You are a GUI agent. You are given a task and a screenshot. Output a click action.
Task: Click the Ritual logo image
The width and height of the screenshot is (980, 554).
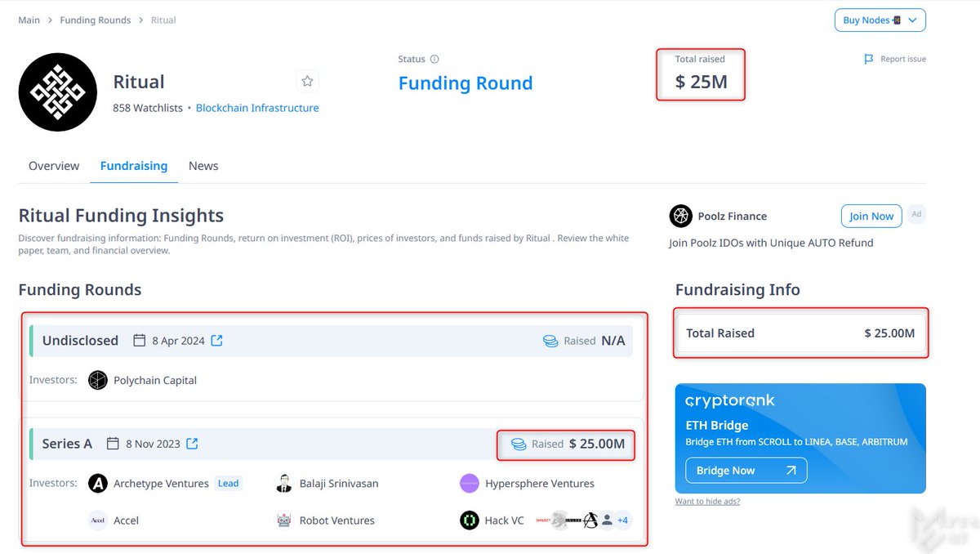57,92
